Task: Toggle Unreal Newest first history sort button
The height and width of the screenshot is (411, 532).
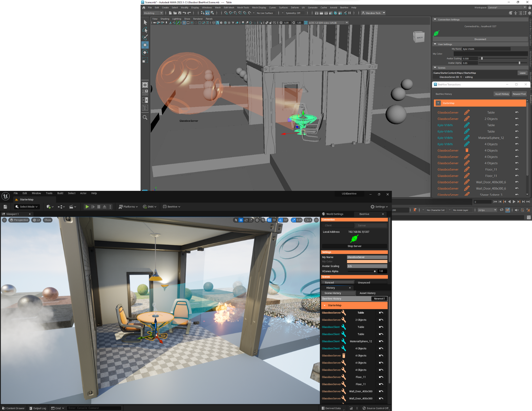Action: click(x=379, y=298)
